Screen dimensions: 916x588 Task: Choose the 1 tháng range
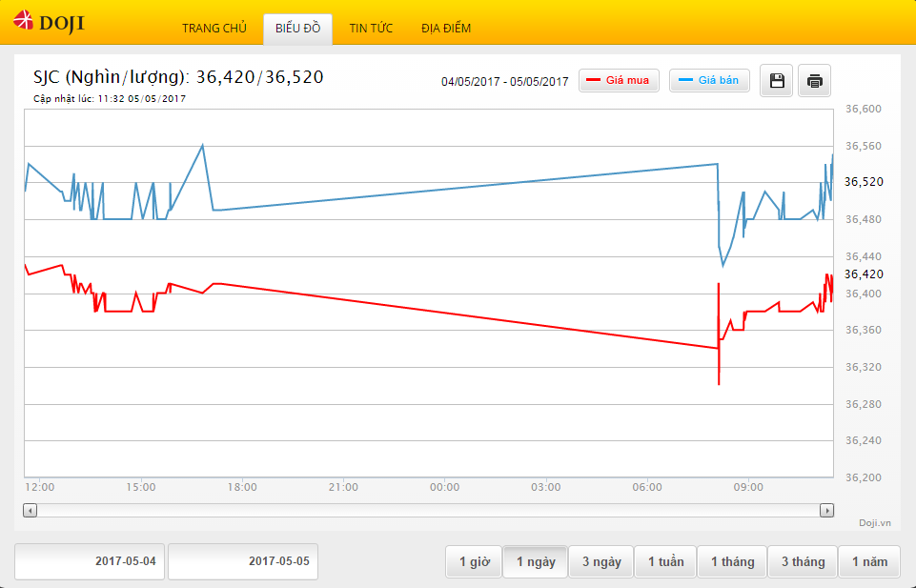click(x=732, y=562)
